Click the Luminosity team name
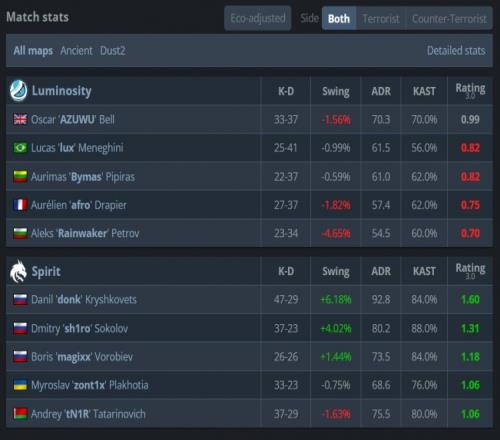 tap(61, 91)
